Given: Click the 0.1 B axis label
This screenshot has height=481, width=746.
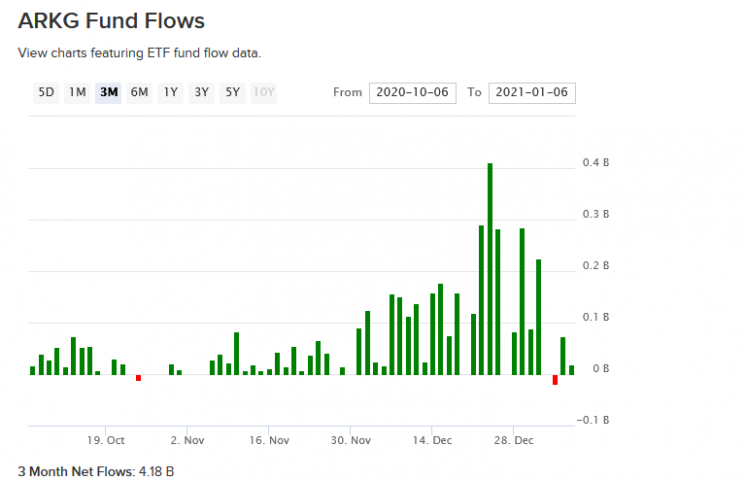Looking at the screenshot, I should coord(596,317).
